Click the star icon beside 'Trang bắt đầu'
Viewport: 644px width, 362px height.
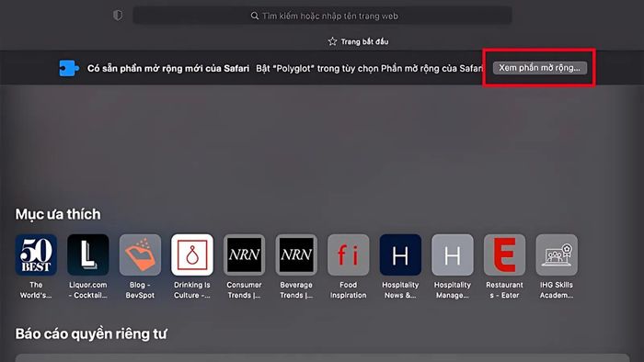click(332, 41)
